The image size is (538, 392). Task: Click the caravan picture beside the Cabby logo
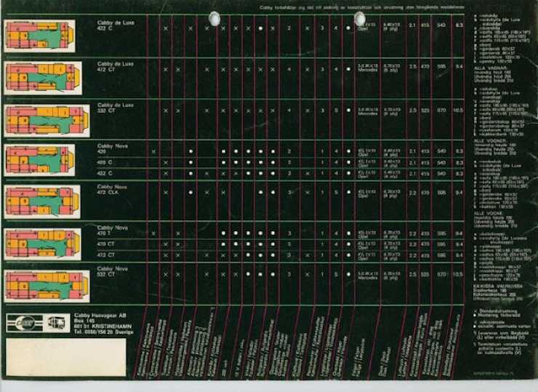57,324
